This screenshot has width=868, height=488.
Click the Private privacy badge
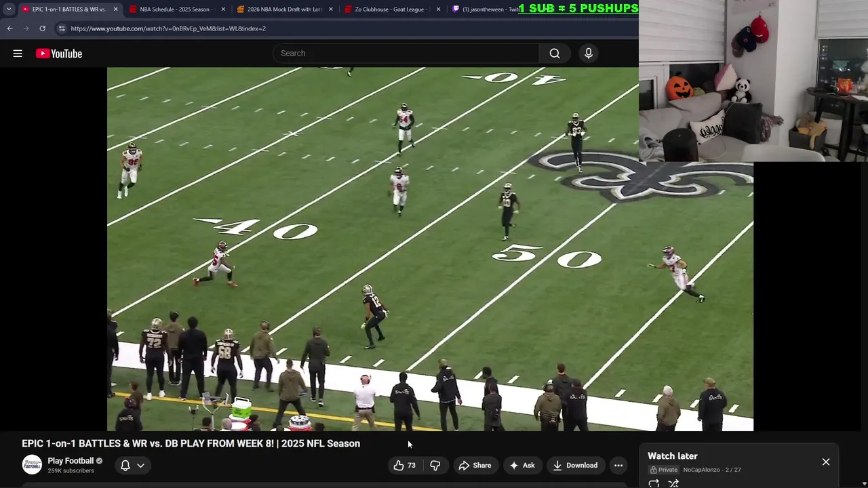point(664,470)
